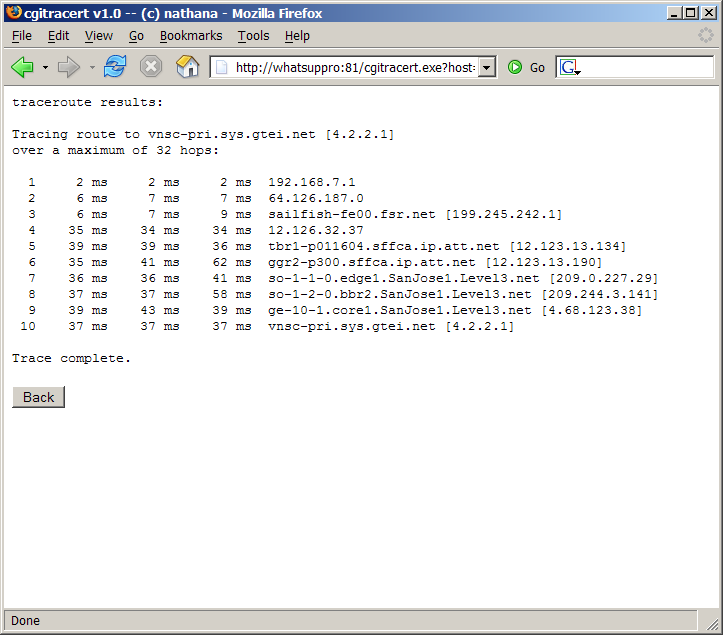Click the grey Forward arrow icon
723x635 pixels.
68,67
